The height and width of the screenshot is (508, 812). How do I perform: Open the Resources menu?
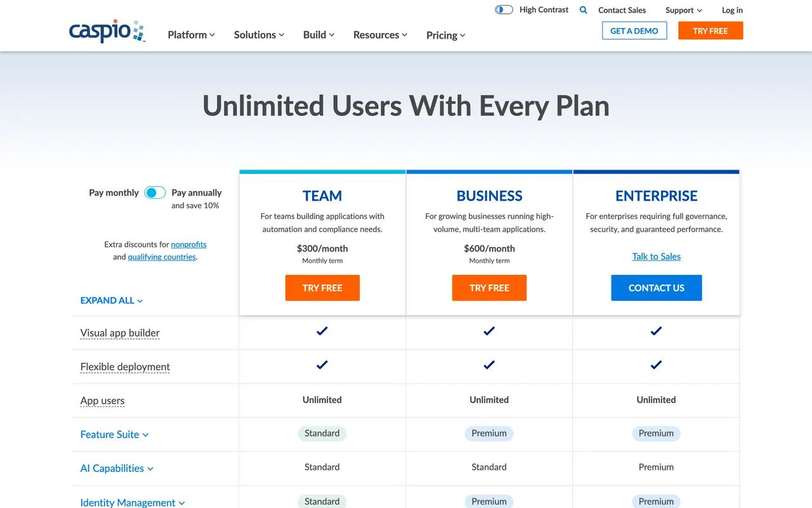click(x=380, y=35)
